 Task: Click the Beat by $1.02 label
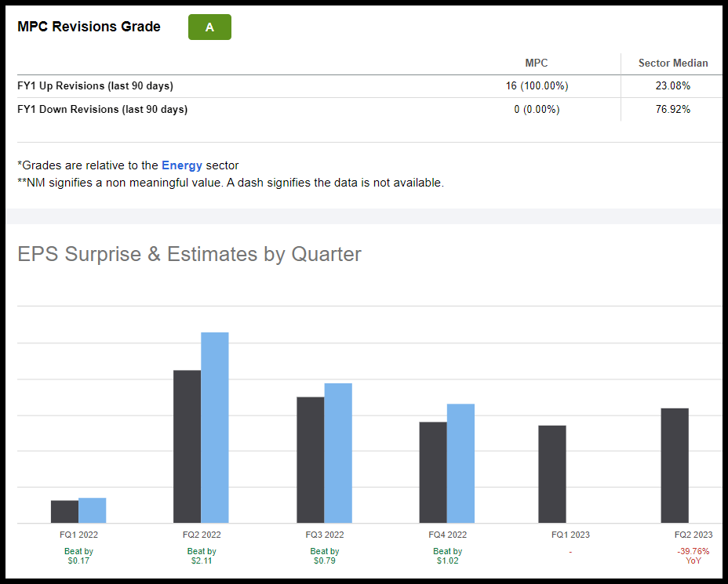[x=448, y=556]
